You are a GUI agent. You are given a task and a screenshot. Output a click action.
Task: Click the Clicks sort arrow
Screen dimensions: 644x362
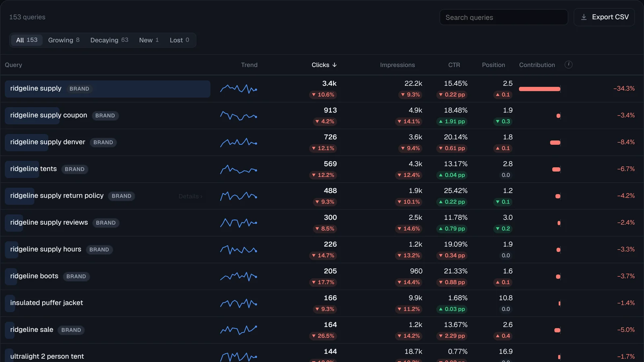(x=334, y=65)
